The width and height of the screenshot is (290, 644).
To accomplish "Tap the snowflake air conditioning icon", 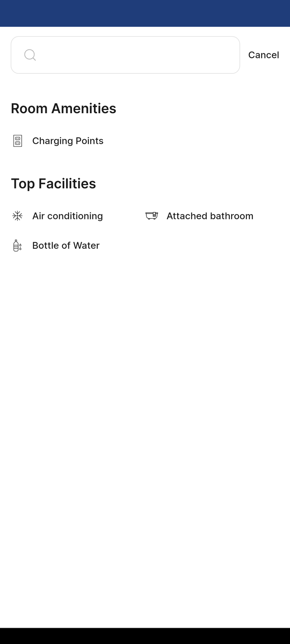I will [x=17, y=216].
